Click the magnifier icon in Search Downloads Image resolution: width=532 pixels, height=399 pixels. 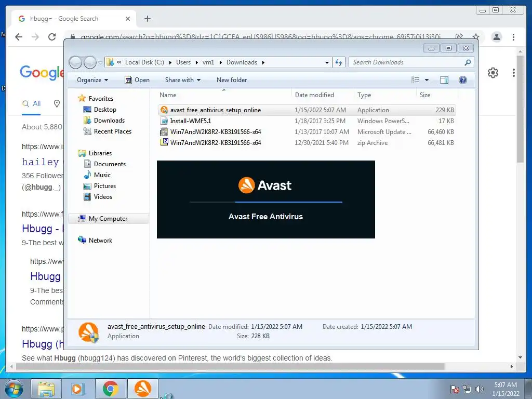(x=468, y=62)
